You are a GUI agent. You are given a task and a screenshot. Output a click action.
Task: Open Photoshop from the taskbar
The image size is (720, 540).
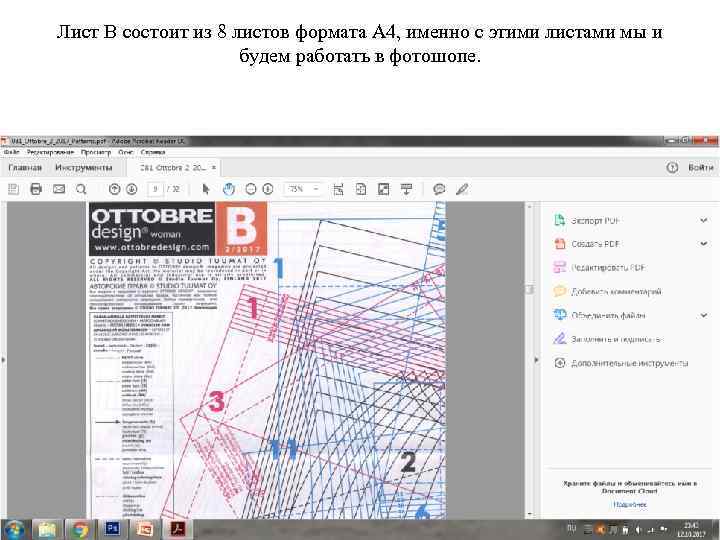coord(112,529)
